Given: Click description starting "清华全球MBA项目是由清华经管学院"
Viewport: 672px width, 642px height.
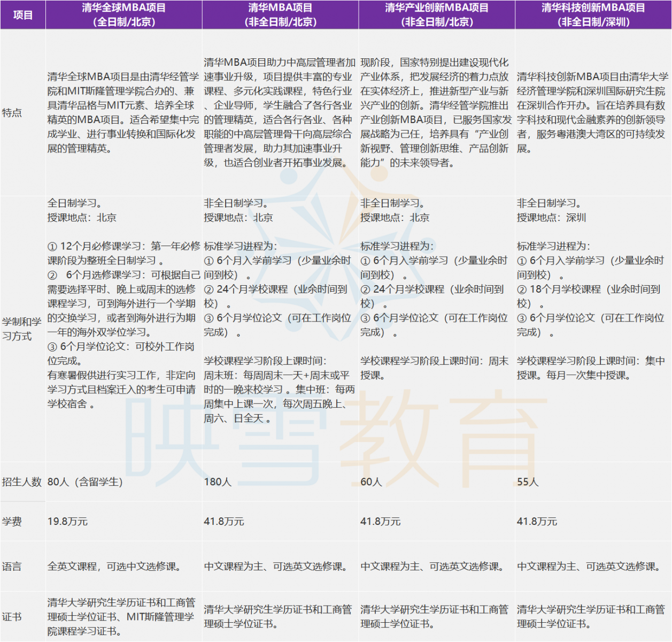Looking at the screenshot, I should coord(123,113).
